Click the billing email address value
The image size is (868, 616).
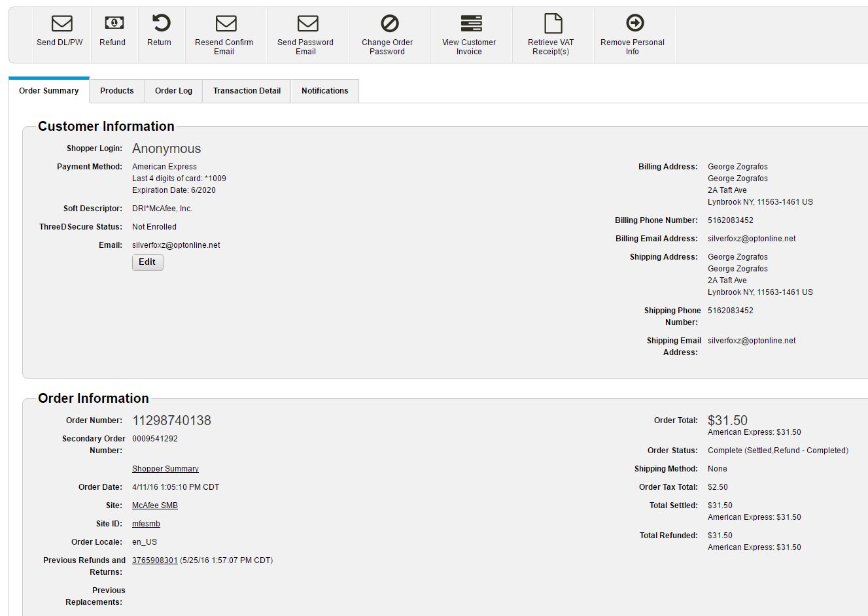pyautogui.click(x=752, y=239)
